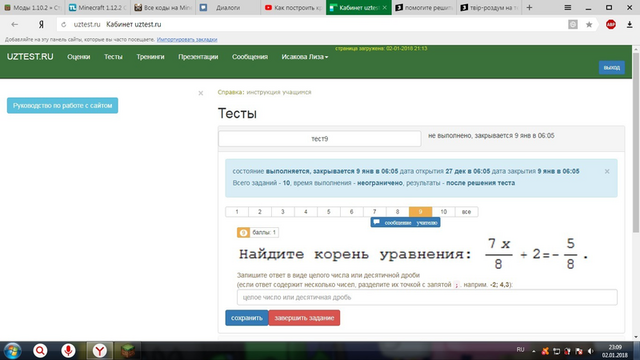Open the Презентации menu item

point(198,57)
